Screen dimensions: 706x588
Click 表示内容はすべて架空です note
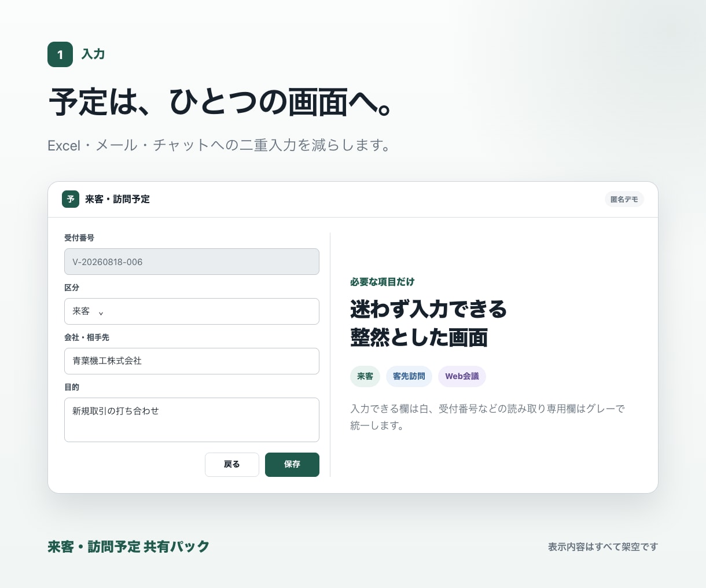(603, 547)
